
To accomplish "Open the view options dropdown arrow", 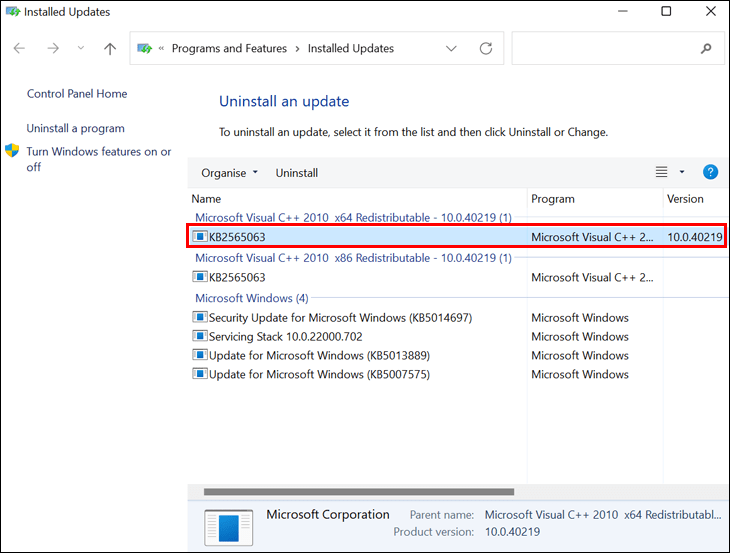I will pos(682,172).
